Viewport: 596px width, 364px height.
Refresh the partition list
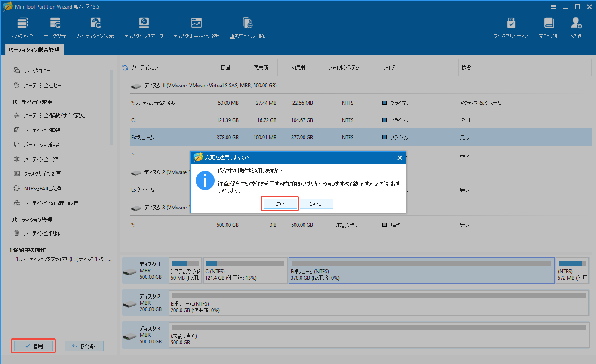coord(125,67)
